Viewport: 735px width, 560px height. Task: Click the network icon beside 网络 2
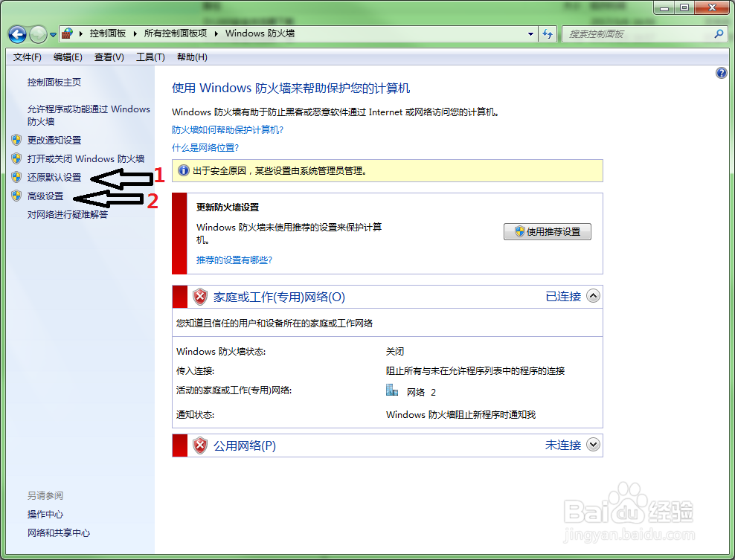(392, 390)
